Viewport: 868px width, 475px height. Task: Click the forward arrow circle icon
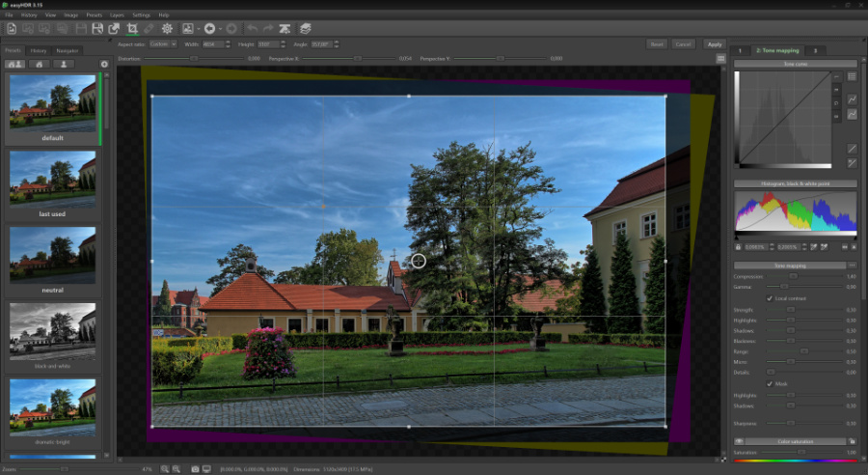point(231,29)
